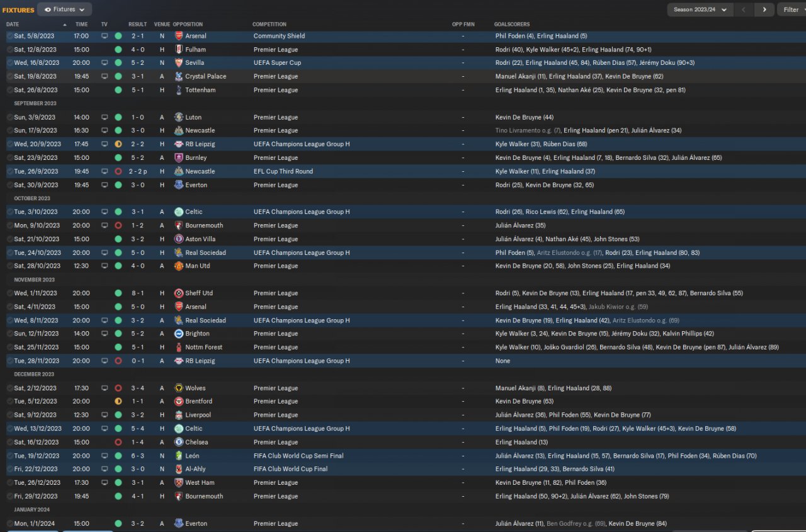806x532 pixels.
Task: Click the 2 - 2 p penalty shootout result
Action: coord(139,171)
